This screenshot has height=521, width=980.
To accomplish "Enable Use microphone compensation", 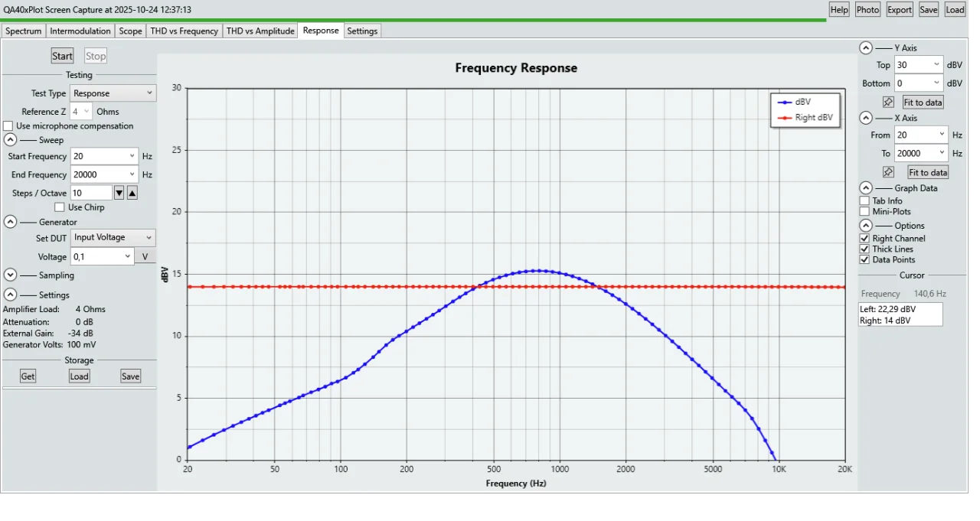I will (x=8, y=125).
